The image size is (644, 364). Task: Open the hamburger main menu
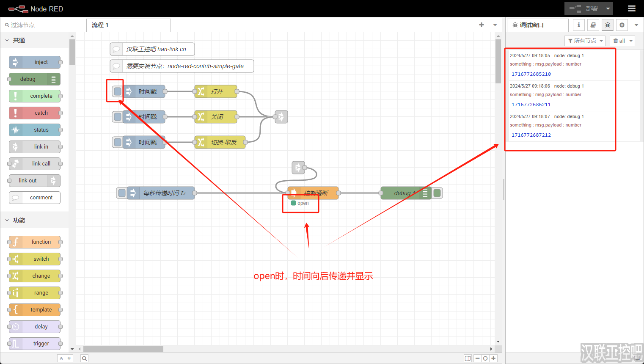[631, 8]
